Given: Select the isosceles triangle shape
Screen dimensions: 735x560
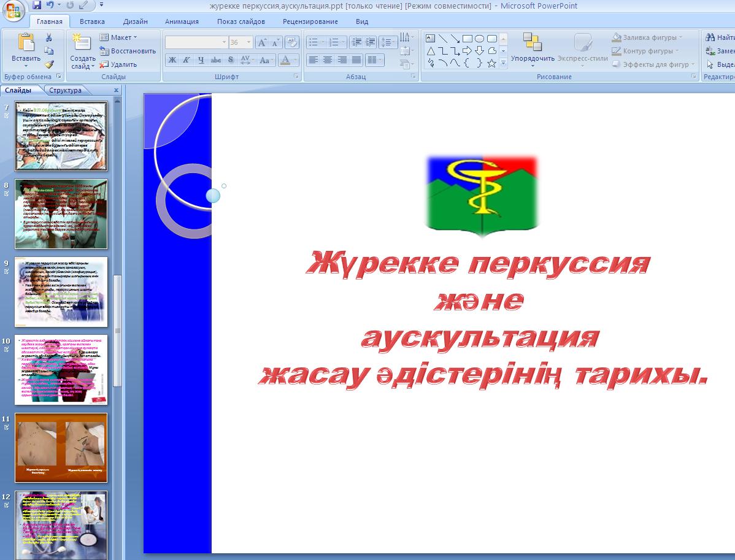Looking at the screenshot, I should [430, 51].
